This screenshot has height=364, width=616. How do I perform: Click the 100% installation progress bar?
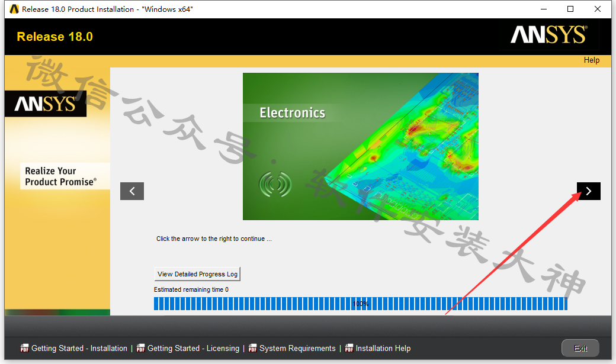(361, 304)
